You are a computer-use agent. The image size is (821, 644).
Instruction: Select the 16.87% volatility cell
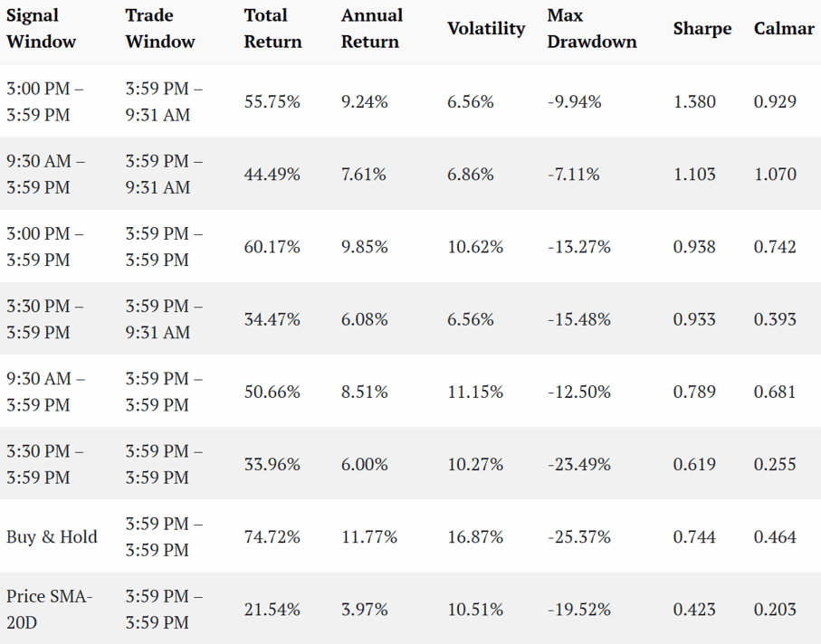point(475,536)
